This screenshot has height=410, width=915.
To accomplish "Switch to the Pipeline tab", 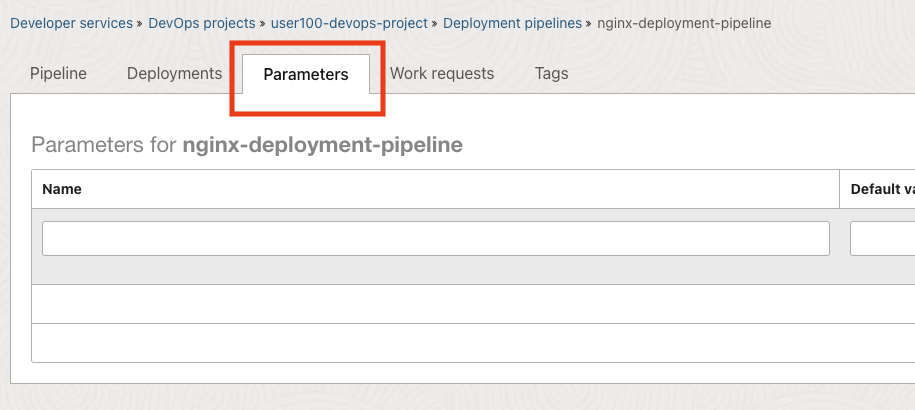I will [58, 73].
